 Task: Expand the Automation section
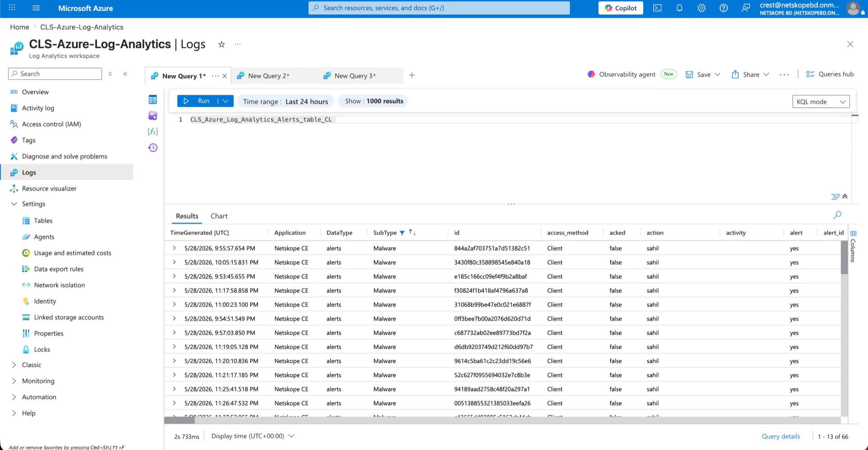[x=14, y=397]
